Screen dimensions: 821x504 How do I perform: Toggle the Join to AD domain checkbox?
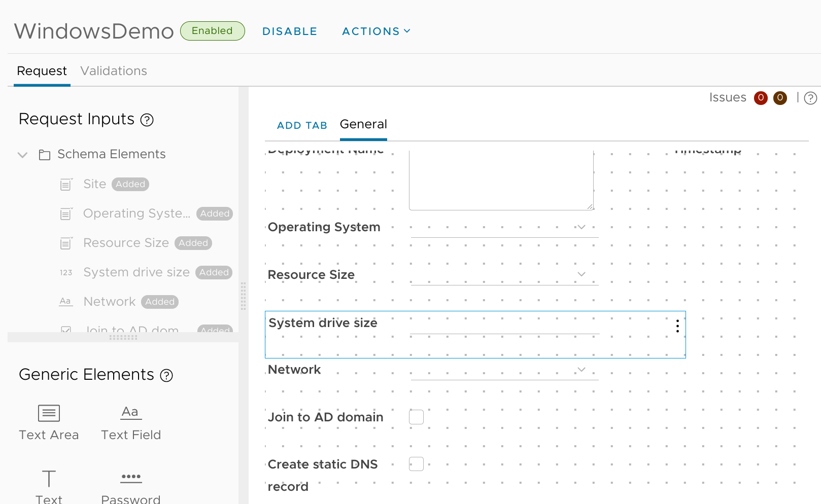(x=416, y=417)
